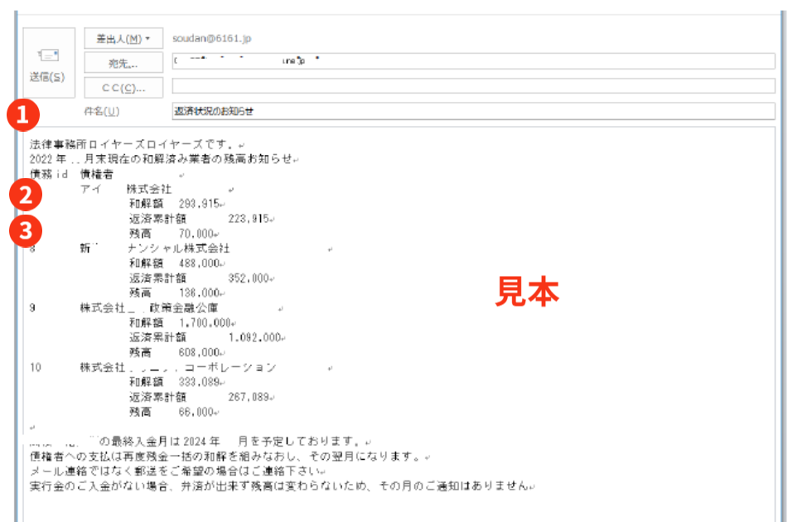Click the sender address soudan@6161.jp
This screenshot has width=812, height=522.
[x=211, y=38]
